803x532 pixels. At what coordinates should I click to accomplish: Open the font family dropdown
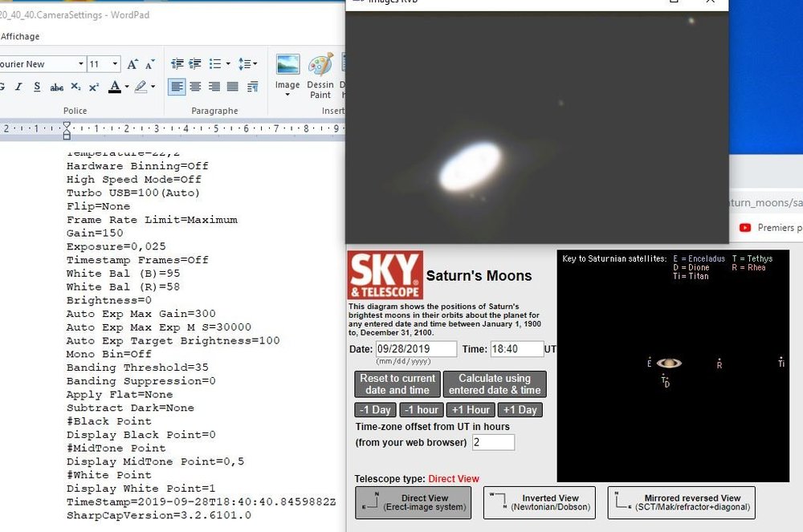tap(81, 63)
